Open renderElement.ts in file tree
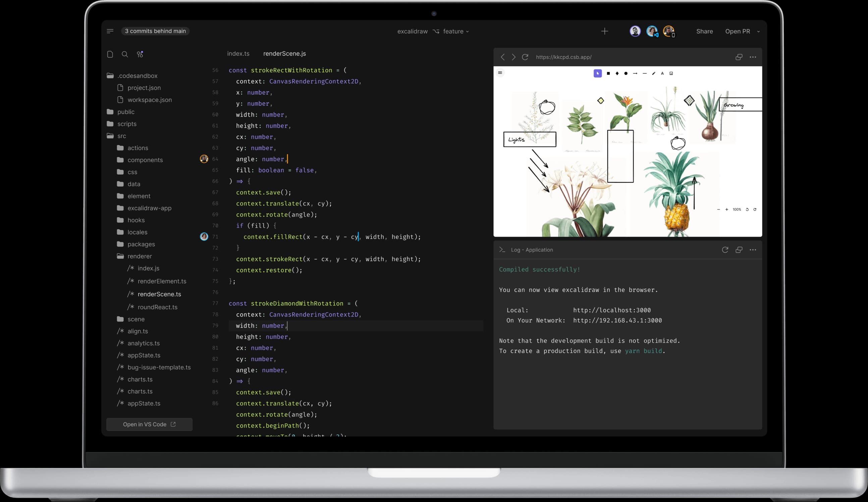Viewport: 868px width, 502px height. click(157, 281)
